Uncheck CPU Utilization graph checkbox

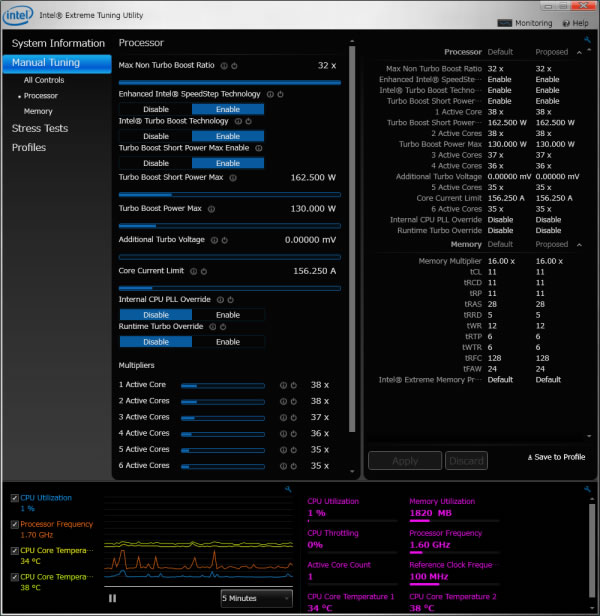point(15,498)
